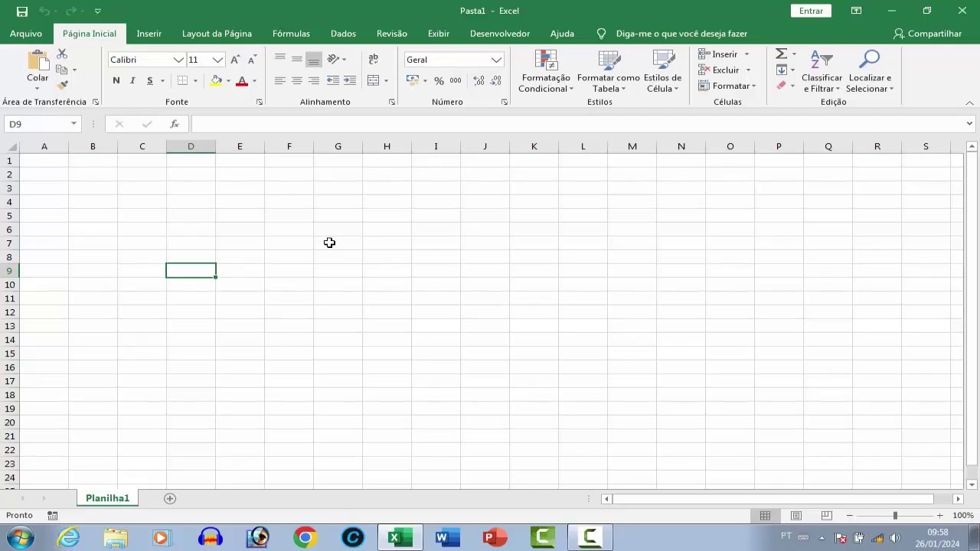
Task: Apply the red font color A
Action: [x=242, y=80]
